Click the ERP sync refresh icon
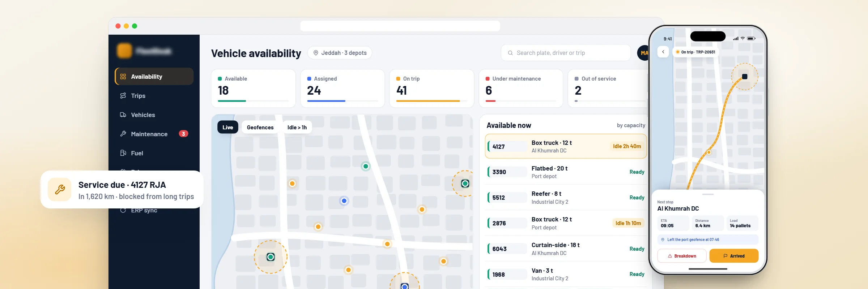Viewport: 868px width, 289px height. [x=123, y=211]
